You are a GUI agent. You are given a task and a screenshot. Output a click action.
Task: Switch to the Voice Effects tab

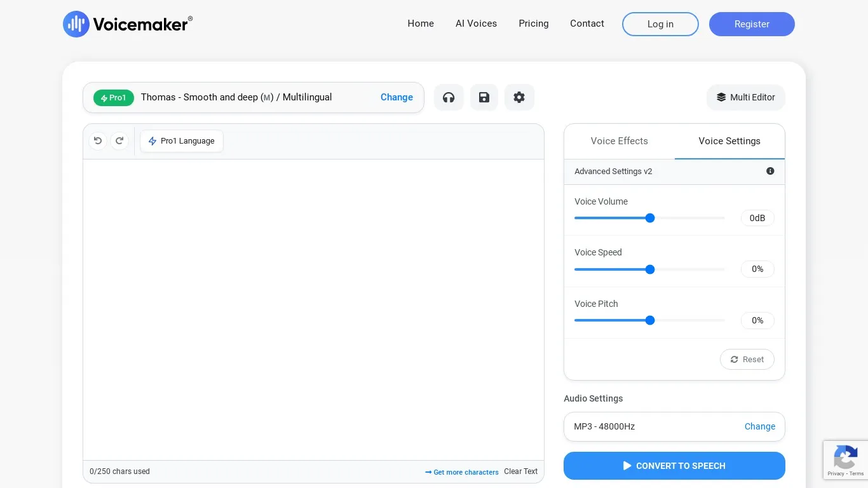click(x=619, y=141)
